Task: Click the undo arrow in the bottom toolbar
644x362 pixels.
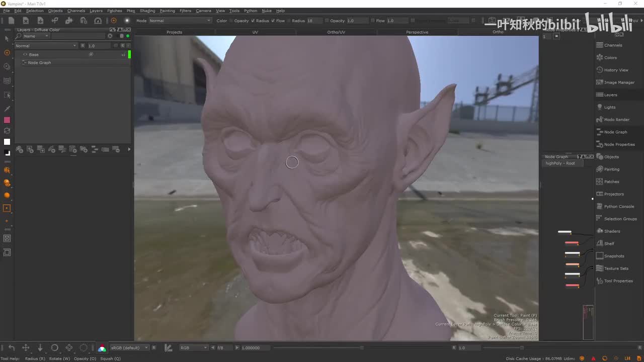Action: point(12,347)
